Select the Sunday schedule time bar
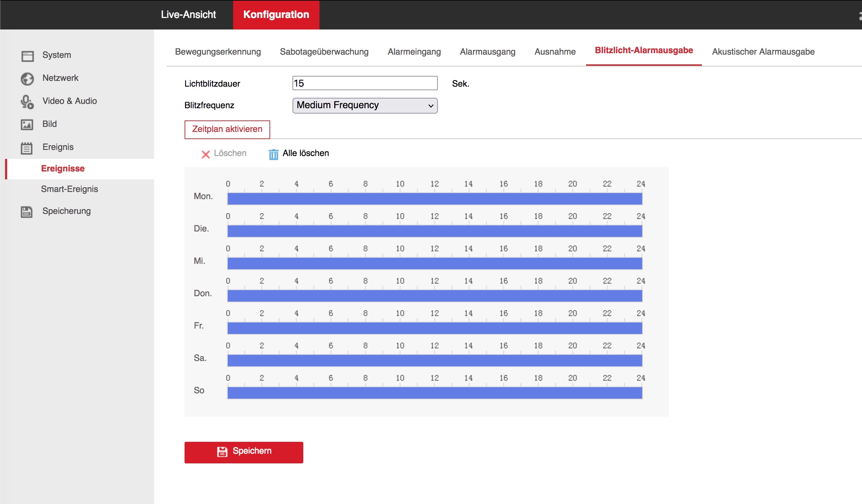Image resolution: width=862 pixels, height=504 pixels. click(435, 393)
